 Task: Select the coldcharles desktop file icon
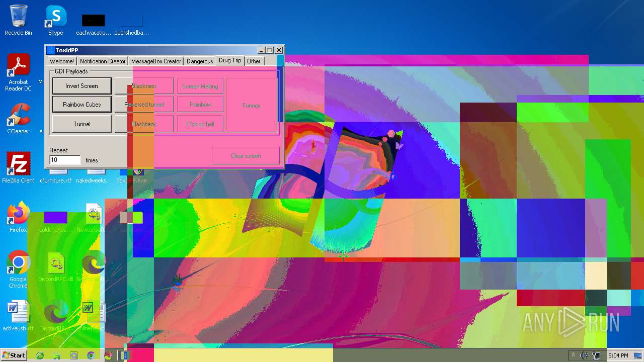(55, 221)
